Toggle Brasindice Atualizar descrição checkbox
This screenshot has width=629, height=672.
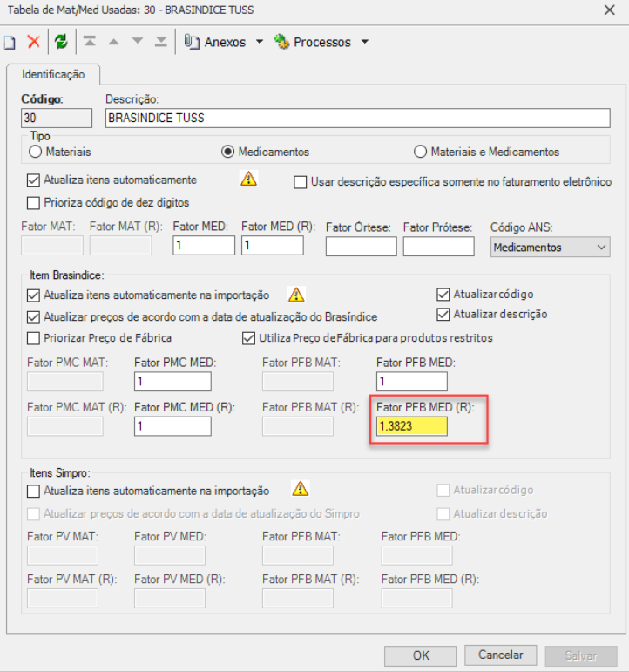point(443,314)
